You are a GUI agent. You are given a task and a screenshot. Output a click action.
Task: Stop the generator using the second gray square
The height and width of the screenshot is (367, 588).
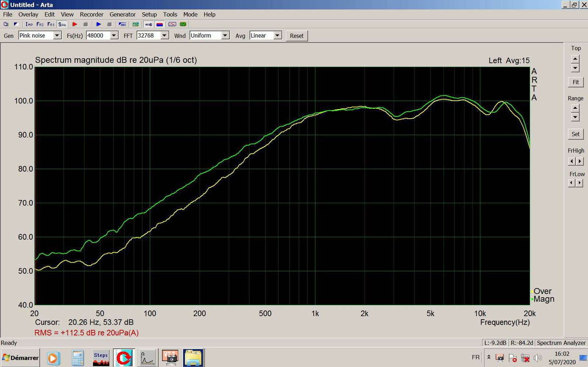pos(110,24)
